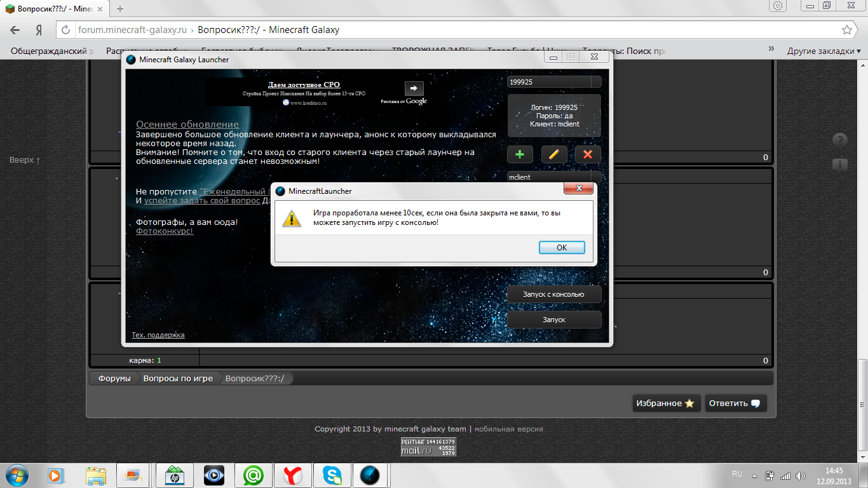This screenshot has width=868, height=488.
Task: Reload the forum page
Action: tap(66, 30)
